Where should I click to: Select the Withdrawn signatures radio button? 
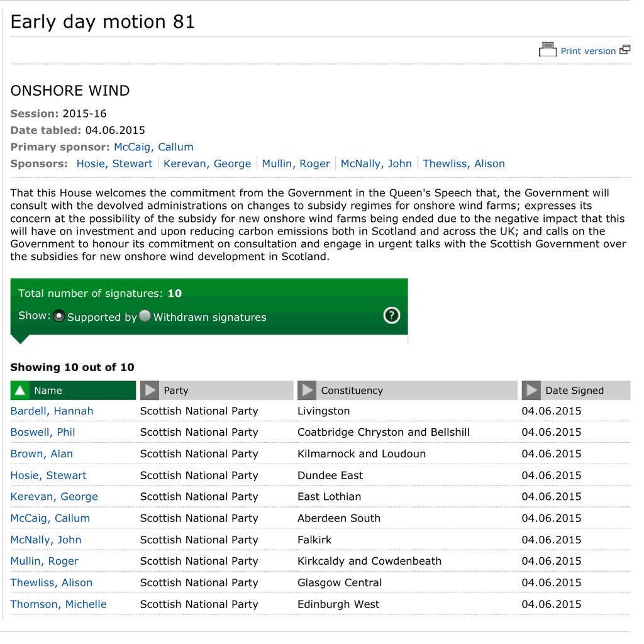(x=145, y=316)
